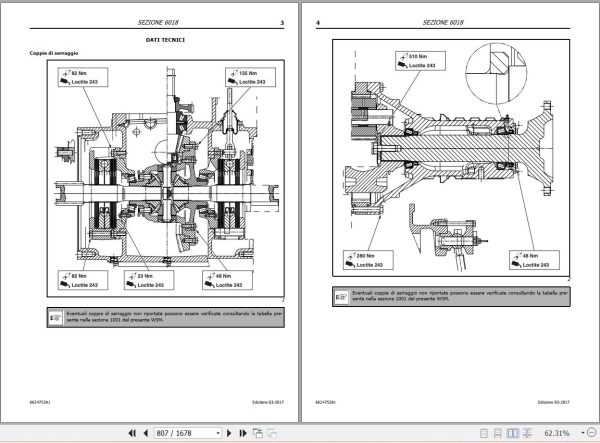
Task: Click the 135 Nm Loctite 243 label
Action: (x=251, y=77)
